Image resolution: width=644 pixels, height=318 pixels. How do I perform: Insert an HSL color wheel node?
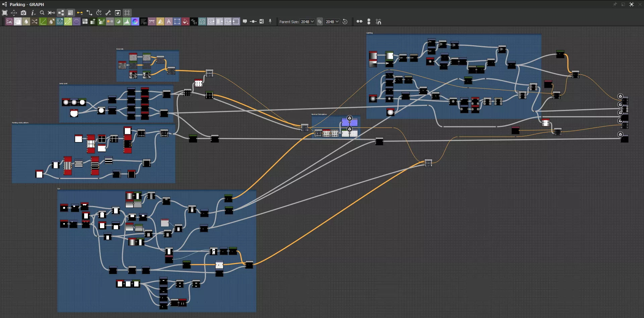[135, 22]
